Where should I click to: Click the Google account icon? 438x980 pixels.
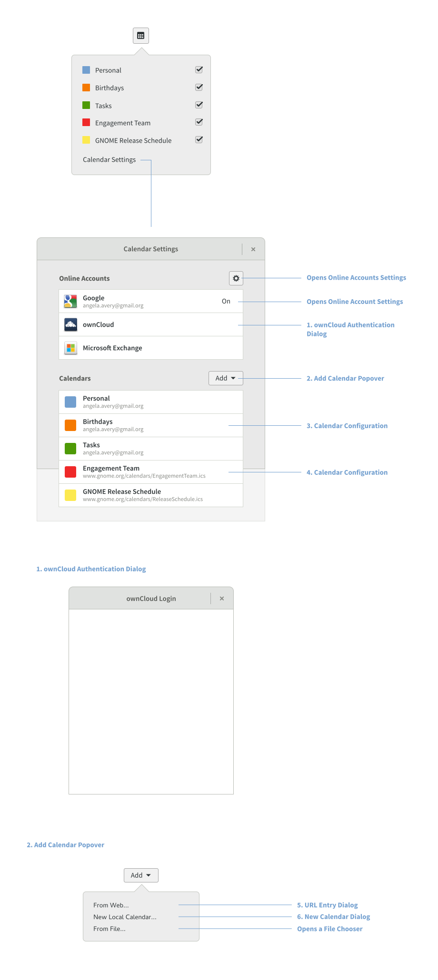[x=70, y=301]
